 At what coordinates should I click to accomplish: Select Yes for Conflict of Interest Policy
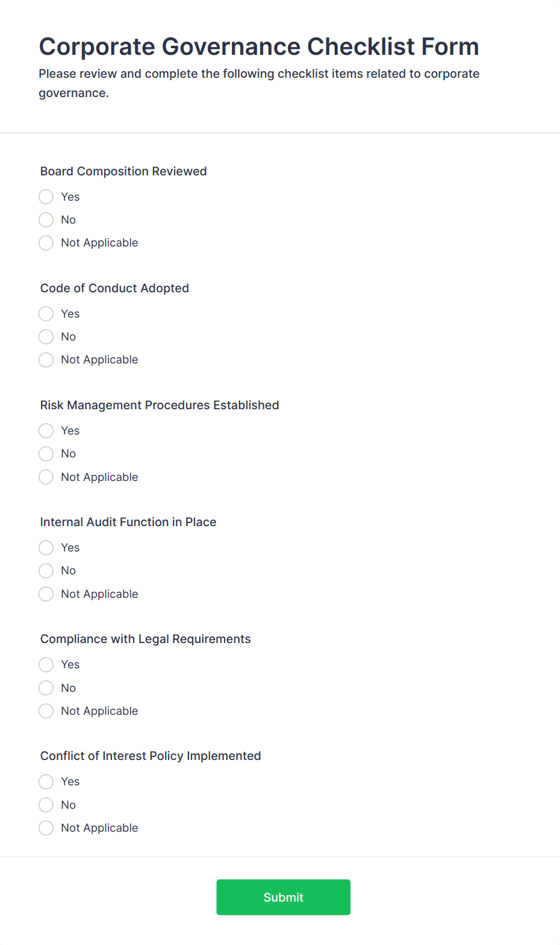[x=46, y=782]
